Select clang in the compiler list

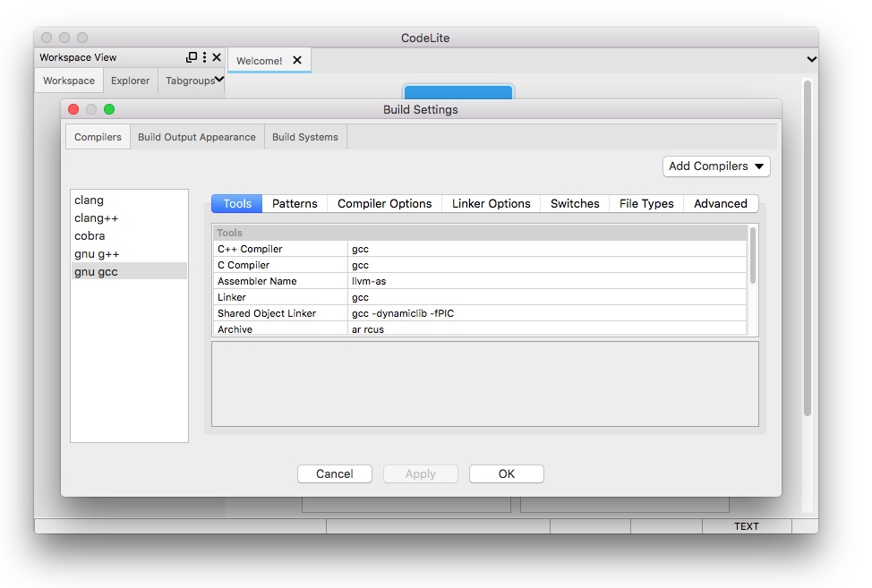(129, 200)
